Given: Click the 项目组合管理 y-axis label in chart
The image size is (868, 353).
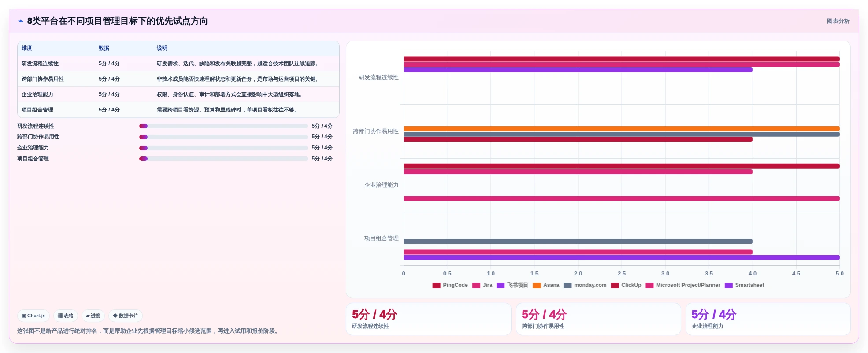Looking at the screenshot, I should click(x=382, y=238).
